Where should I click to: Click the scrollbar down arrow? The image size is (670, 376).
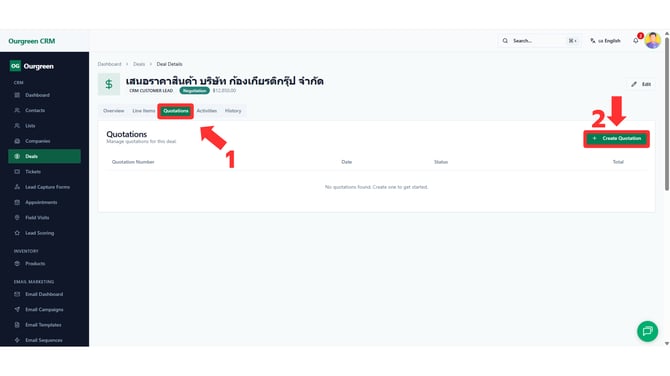click(667, 343)
